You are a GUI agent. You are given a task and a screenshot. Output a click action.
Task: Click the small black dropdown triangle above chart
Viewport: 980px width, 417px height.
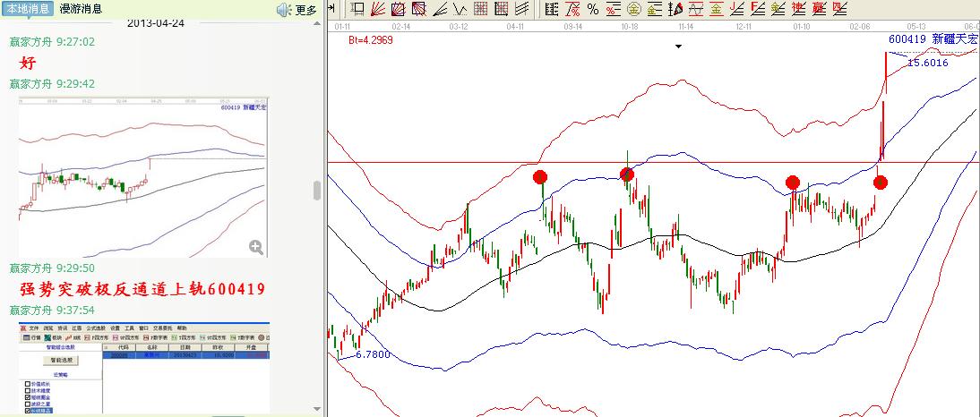[678, 47]
